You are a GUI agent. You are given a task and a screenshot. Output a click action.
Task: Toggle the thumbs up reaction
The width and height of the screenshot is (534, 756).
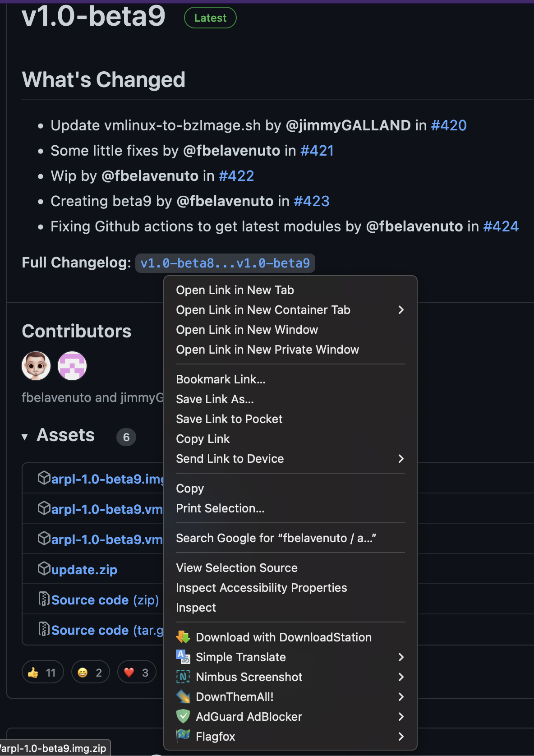click(x=42, y=673)
